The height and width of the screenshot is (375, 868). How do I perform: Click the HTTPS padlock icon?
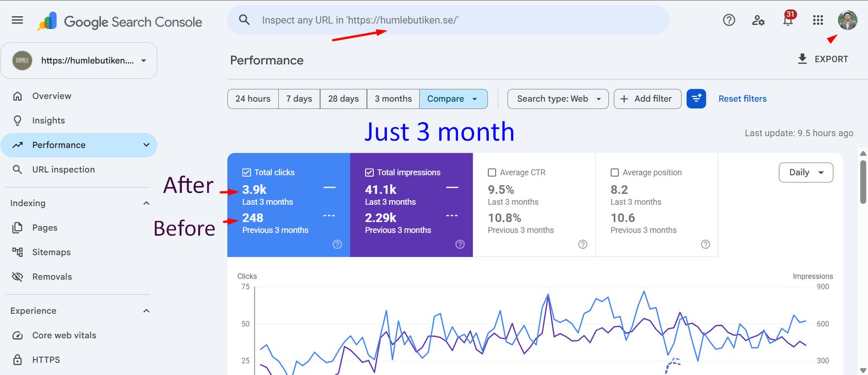pos(17,359)
